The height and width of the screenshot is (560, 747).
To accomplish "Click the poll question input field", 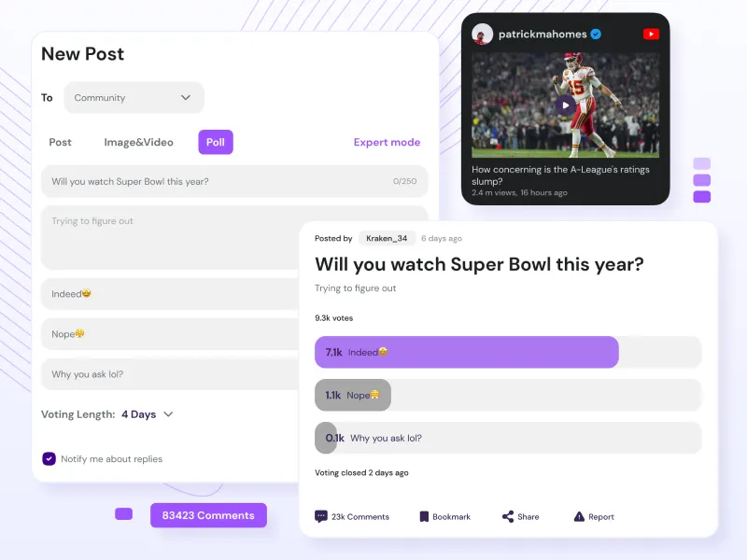I will tap(234, 181).
